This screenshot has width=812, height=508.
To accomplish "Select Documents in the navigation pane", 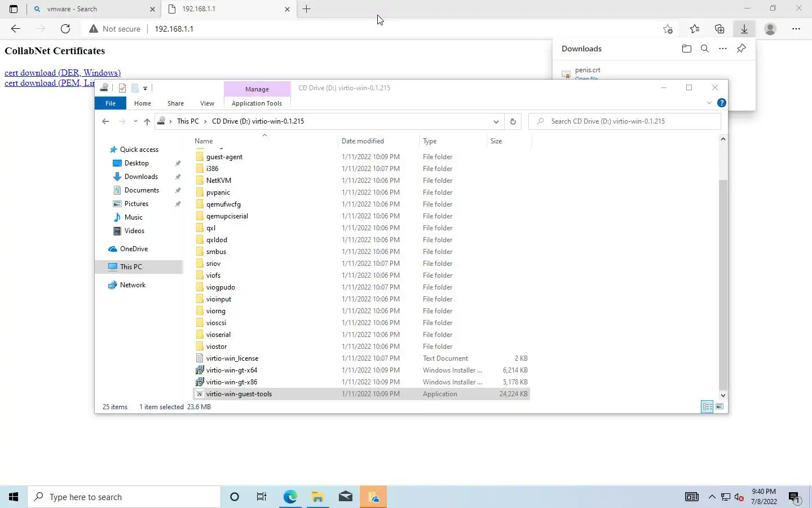I will point(142,190).
